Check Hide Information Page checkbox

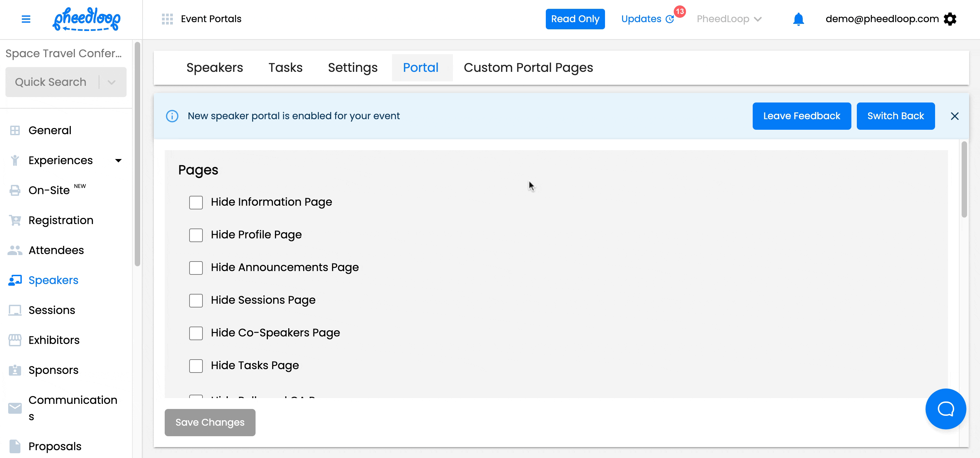[x=196, y=202]
